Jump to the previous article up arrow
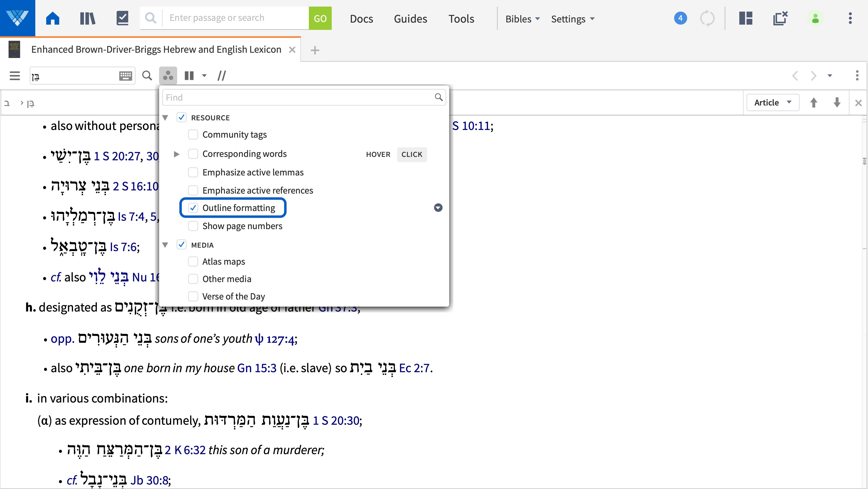This screenshot has width=868, height=489. click(x=813, y=103)
